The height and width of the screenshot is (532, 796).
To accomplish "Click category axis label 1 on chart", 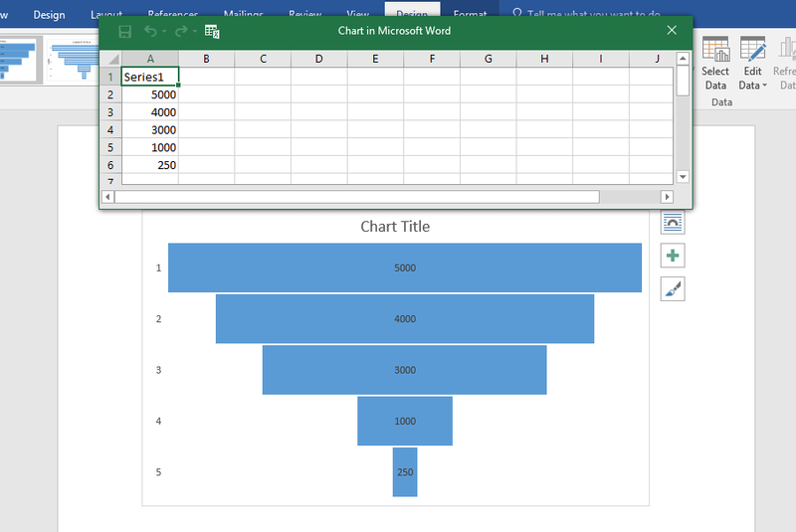I will click(x=158, y=267).
